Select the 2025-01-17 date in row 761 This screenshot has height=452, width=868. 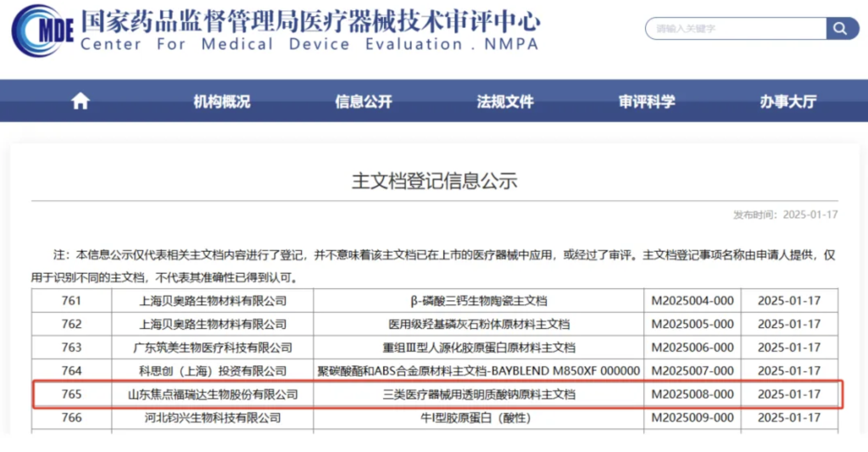789,301
